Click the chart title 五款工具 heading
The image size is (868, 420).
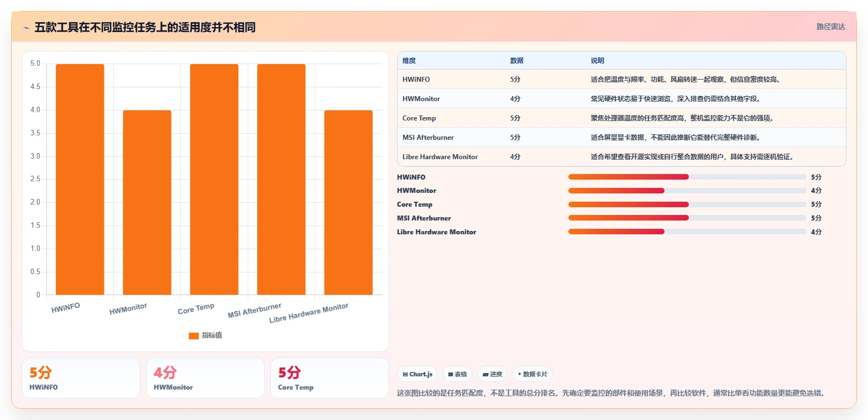point(145,27)
